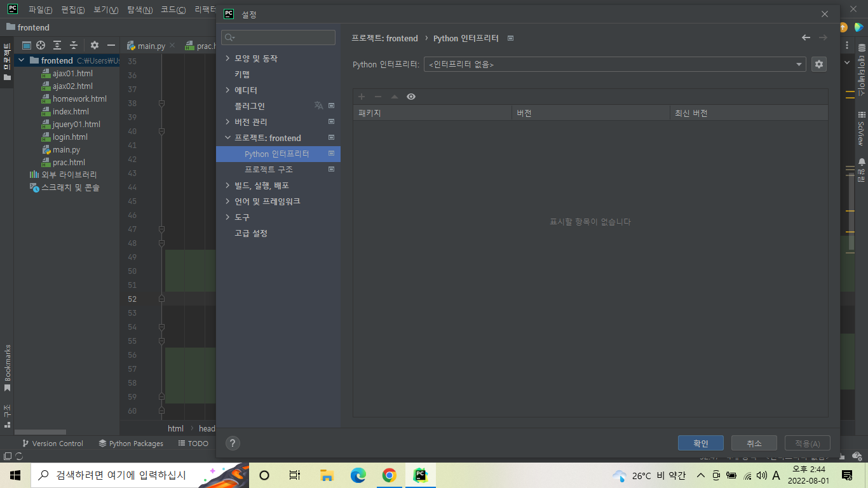Open File Explorer from the taskbar
Screen dimensions: 868x488
327,475
